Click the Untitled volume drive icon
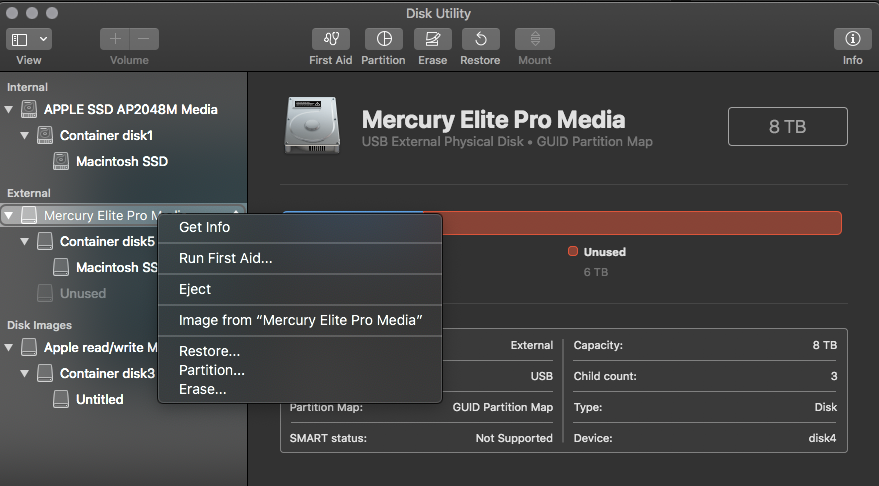 (61, 399)
